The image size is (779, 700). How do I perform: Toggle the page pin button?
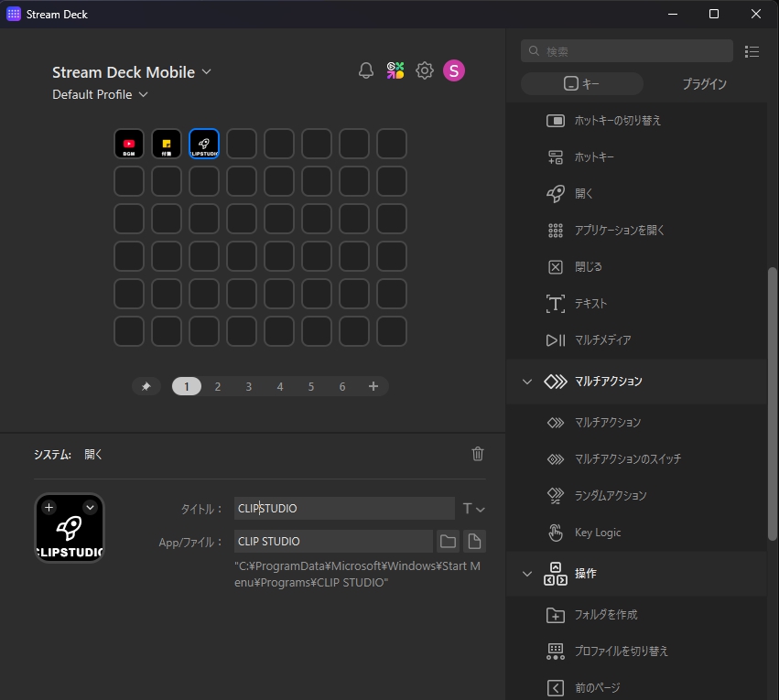coord(146,387)
